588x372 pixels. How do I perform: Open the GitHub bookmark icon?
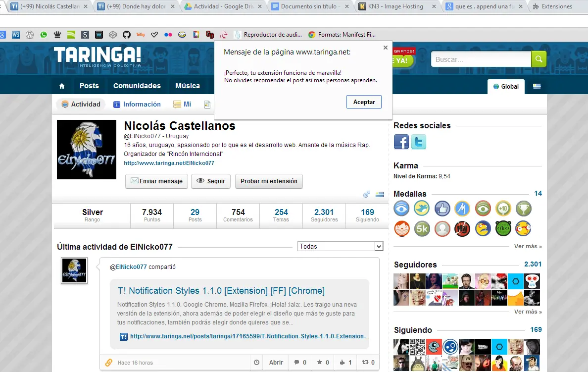tap(127, 35)
